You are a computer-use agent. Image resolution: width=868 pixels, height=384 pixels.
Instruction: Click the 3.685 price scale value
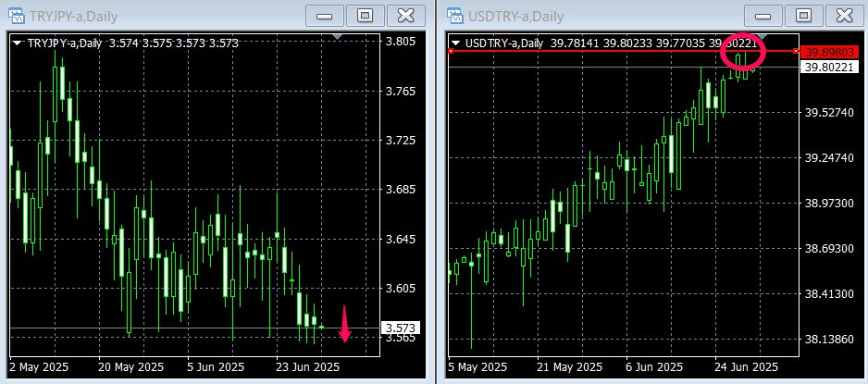pos(401,190)
